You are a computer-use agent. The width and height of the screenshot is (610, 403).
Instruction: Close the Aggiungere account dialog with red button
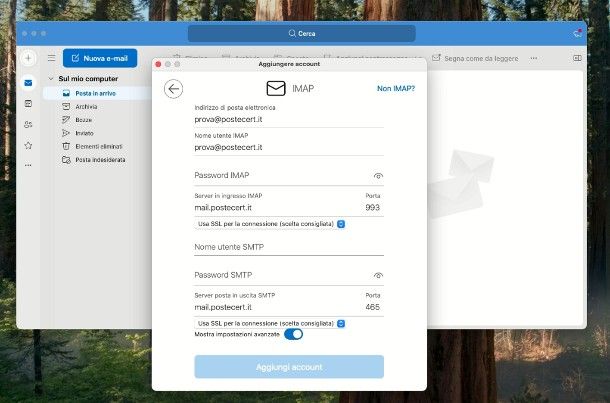point(158,64)
